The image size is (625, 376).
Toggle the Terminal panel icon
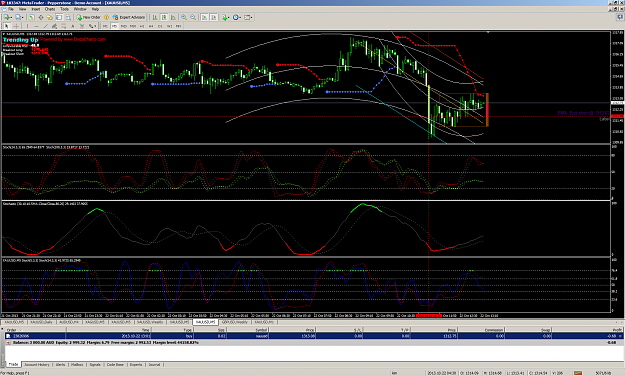click(x=59, y=17)
